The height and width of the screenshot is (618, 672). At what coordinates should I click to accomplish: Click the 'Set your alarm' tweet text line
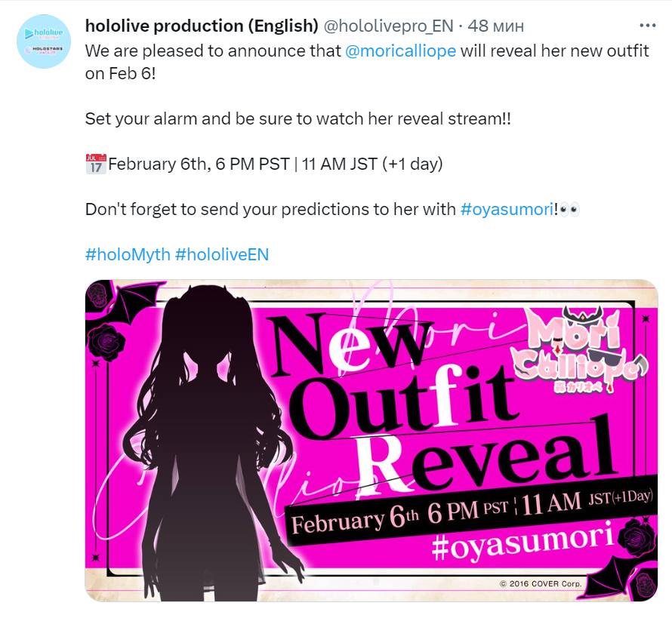[x=297, y=118]
